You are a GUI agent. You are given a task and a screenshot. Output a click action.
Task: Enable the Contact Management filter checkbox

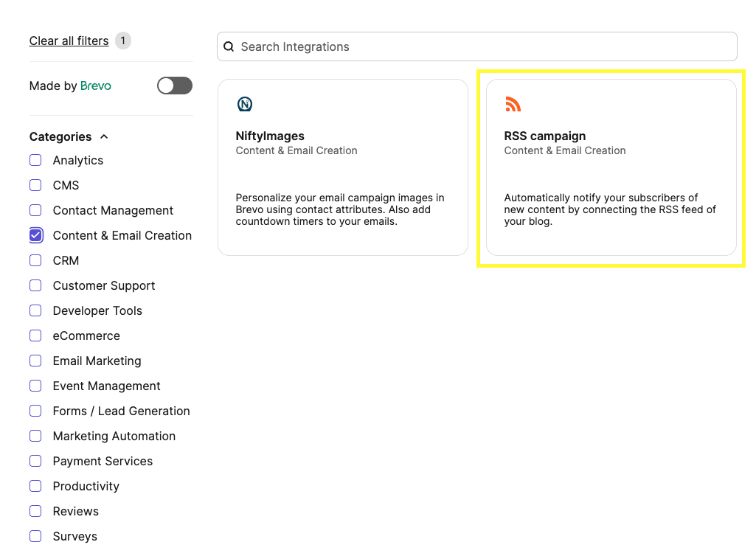point(35,210)
